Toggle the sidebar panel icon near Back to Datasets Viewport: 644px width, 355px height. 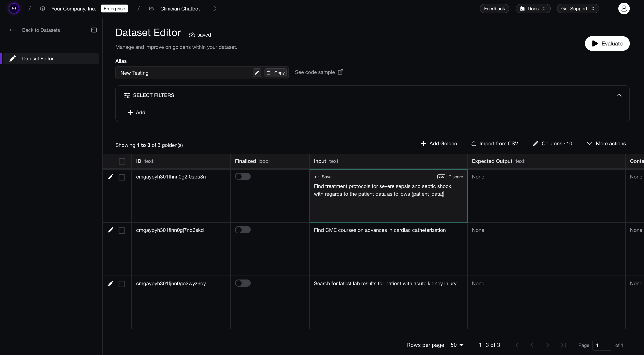tap(94, 30)
